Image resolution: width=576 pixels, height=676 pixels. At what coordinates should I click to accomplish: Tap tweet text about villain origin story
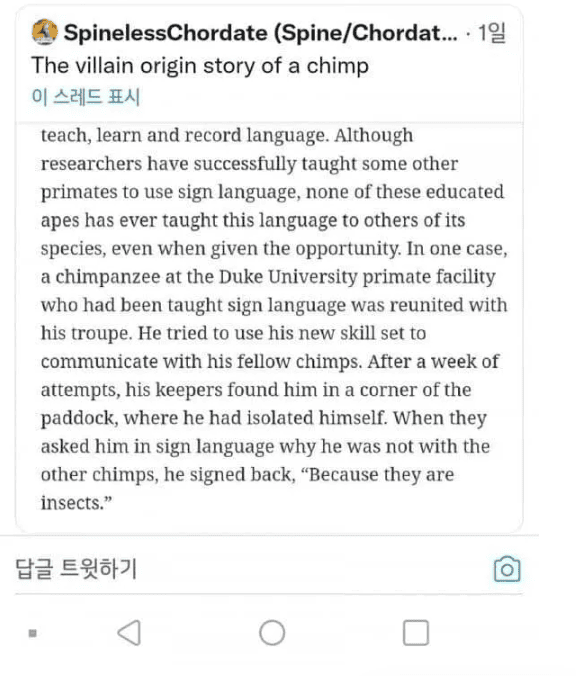tap(200, 66)
